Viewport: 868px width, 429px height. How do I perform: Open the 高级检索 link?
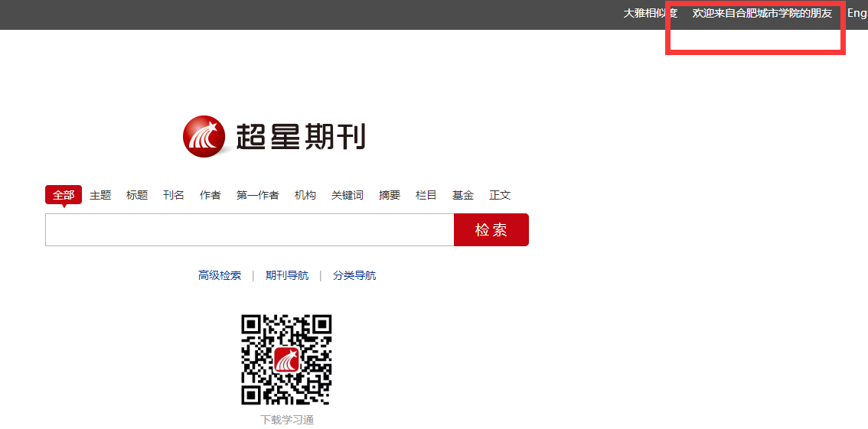click(x=220, y=275)
